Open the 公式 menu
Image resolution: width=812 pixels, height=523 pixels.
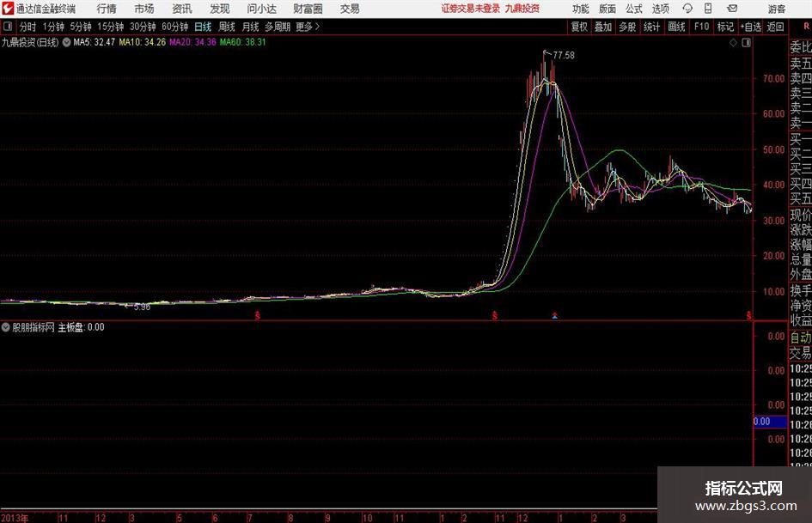coord(634,9)
